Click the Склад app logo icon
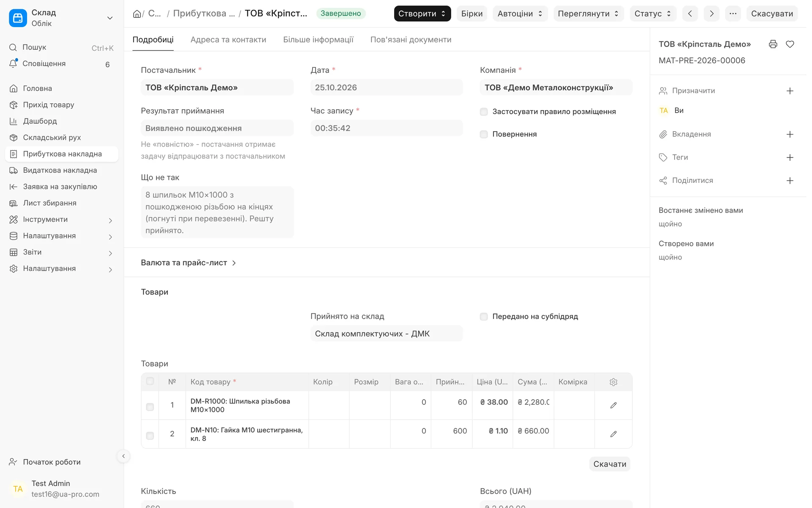The width and height of the screenshot is (812, 508). coord(18,18)
